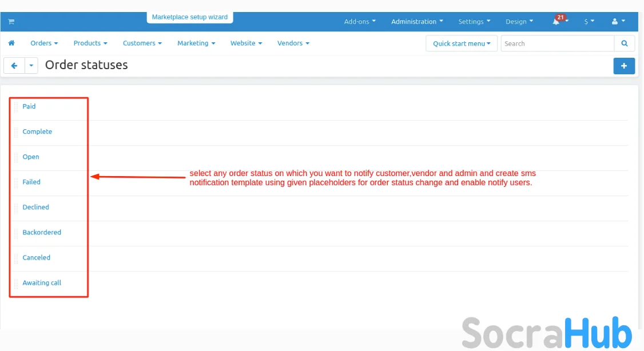Open the Open order status

pyautogui.click(x=31, y=157)
